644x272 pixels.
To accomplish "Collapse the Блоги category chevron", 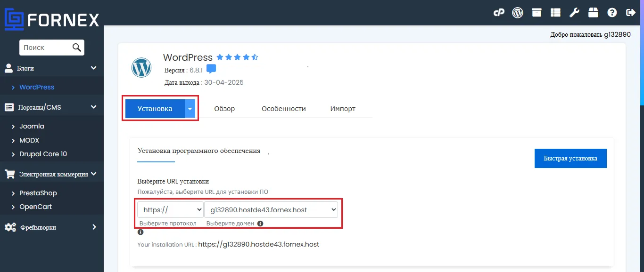I will (93, 68).
